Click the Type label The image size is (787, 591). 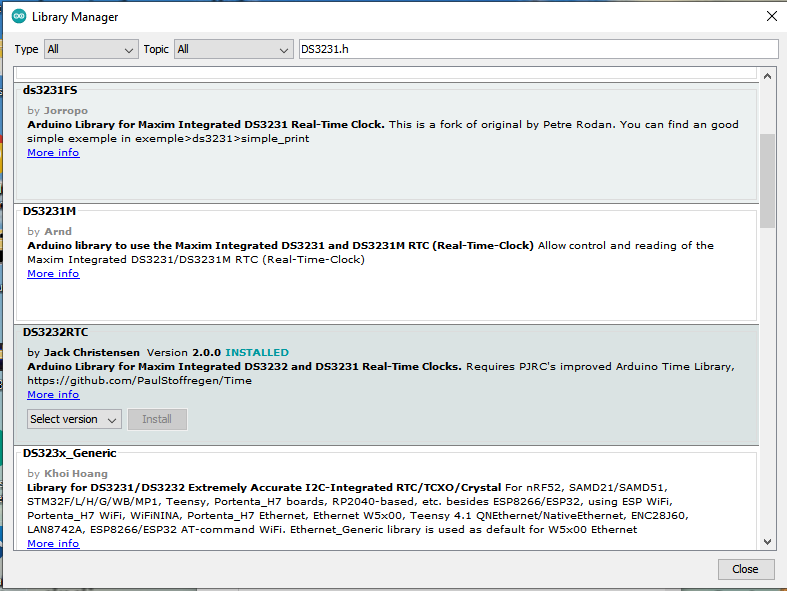coord(26,49)
